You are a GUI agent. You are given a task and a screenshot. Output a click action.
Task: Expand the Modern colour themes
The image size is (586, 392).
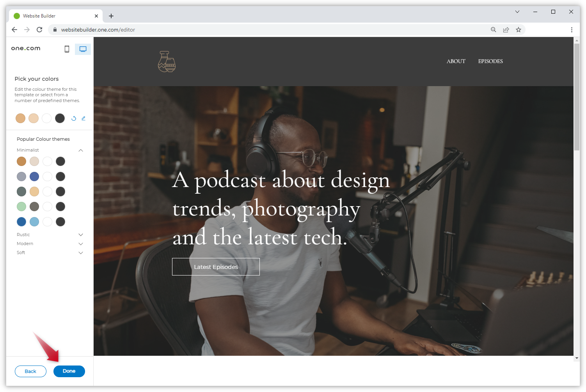tap(81, 244)
